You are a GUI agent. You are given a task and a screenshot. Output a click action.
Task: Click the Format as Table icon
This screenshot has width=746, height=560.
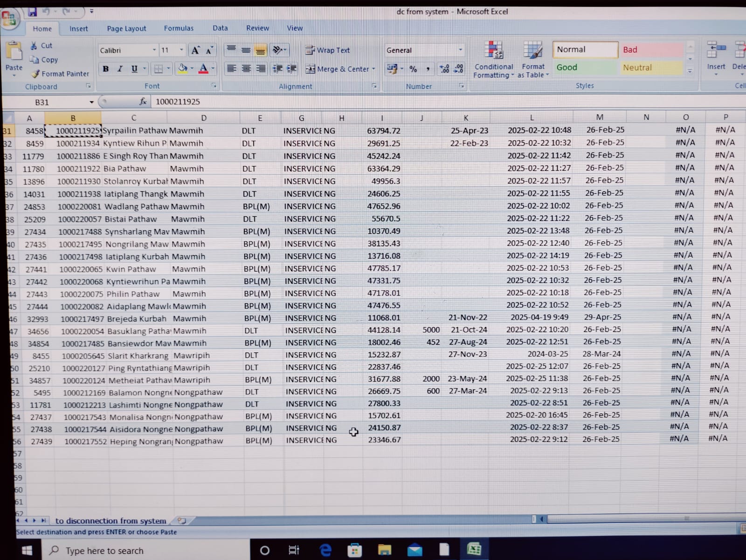pos(533,59)
